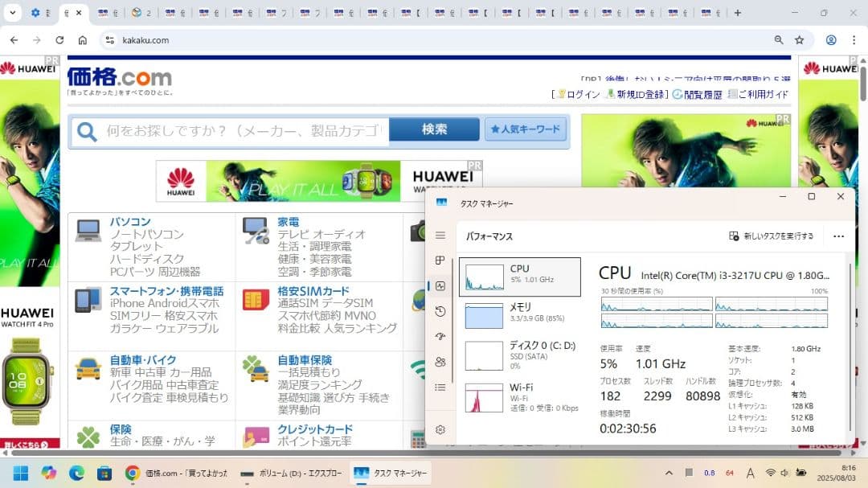Show hidden system tray icons chevron

669,473
